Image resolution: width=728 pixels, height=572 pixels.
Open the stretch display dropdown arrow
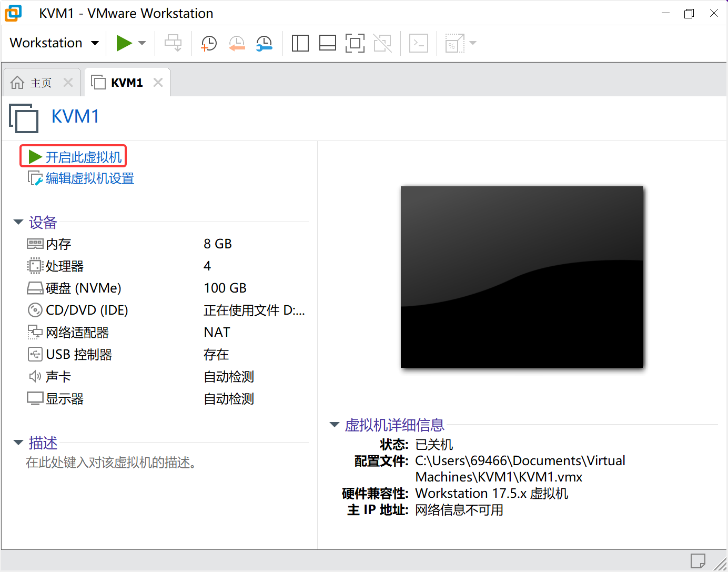[473, 43]
